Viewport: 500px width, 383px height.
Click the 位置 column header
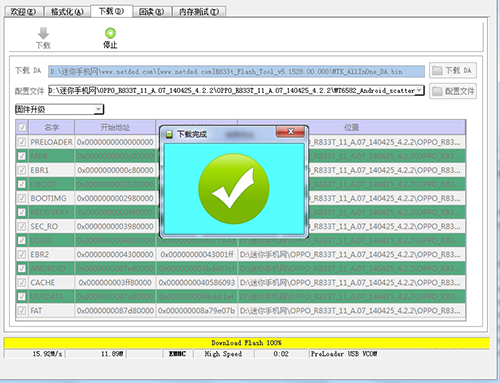click(x=352, y=127)
